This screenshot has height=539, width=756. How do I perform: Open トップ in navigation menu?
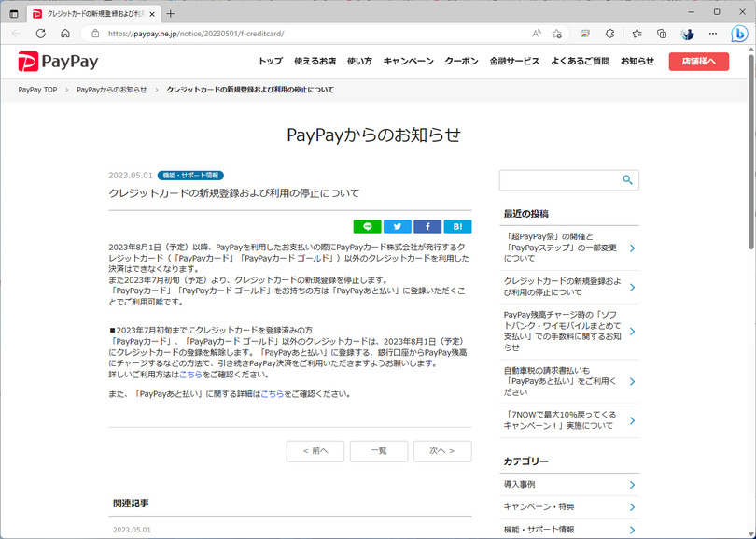tap(271, 62)
